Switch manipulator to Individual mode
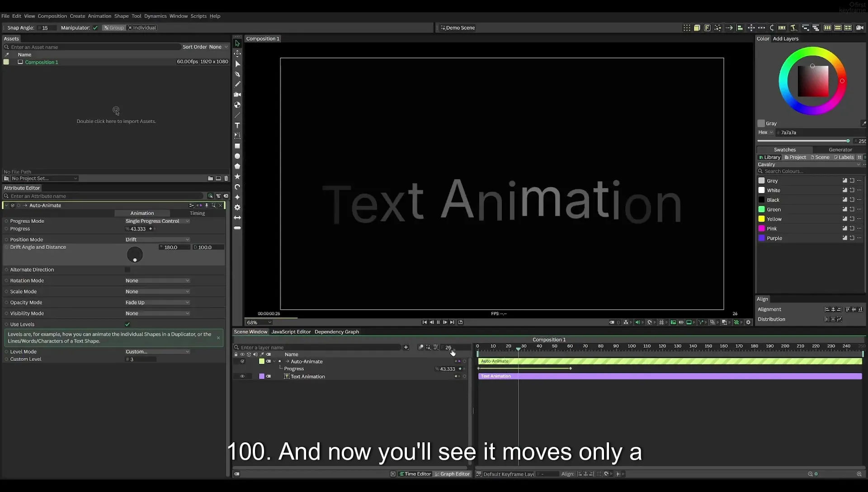Viewport: 868px width, 492px height. pos(142,28)
